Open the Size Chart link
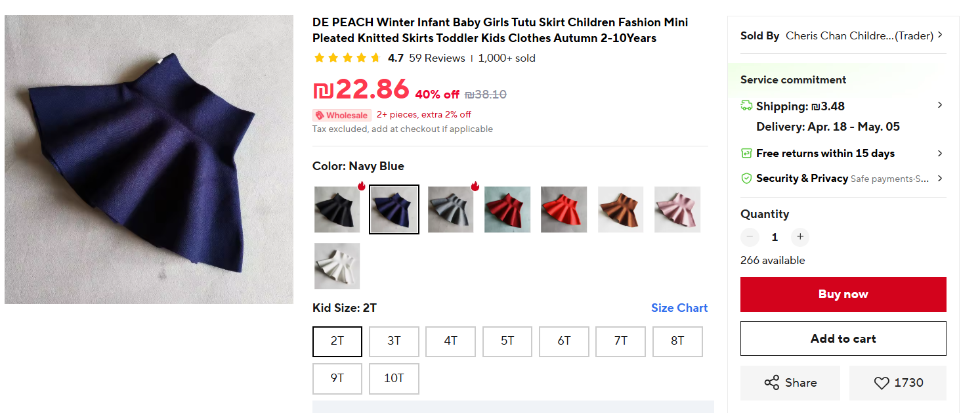The image size is (980, 413). click(x=679, y=308)
